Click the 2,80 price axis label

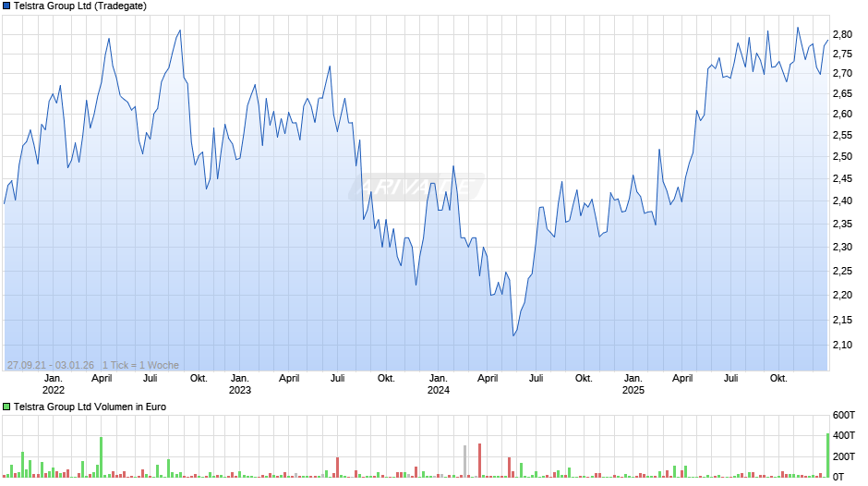[842, 34]
